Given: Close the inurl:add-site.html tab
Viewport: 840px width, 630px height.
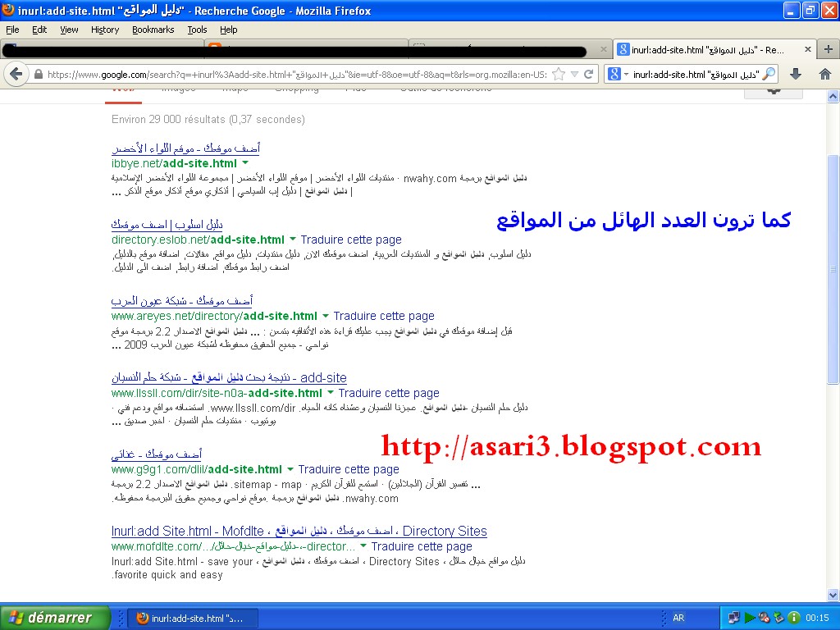Looking at the screenshot, I should coord(808,49).
